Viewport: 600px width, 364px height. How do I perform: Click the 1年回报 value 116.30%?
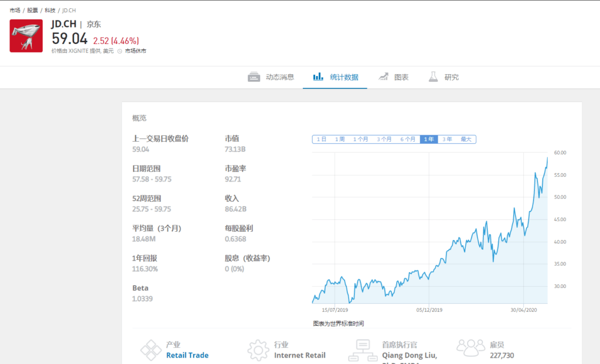click(145, 269)
